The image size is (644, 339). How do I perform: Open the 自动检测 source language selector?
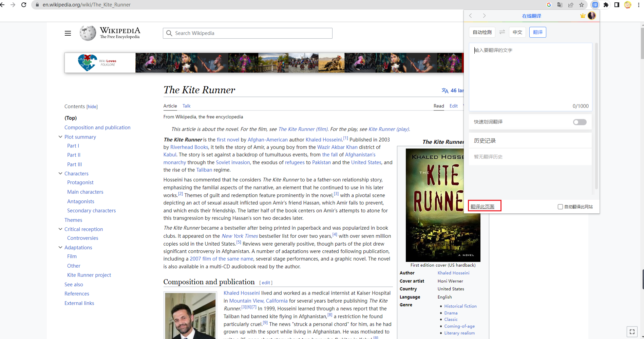coord(482,32)
